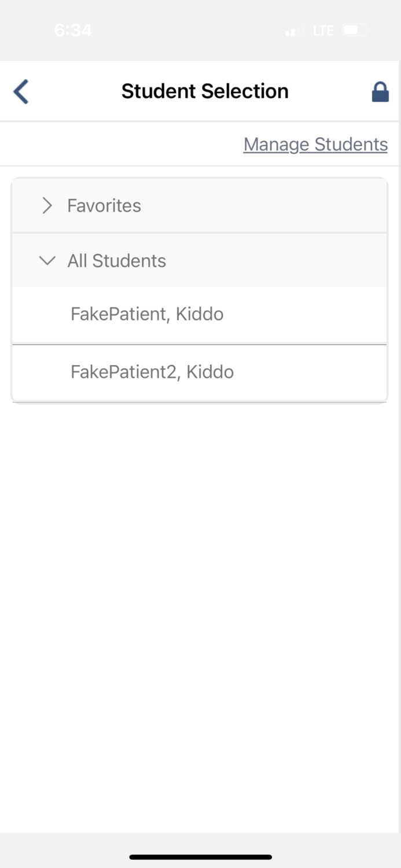Screen dimensions: 401x868
Task: Click the lock icon in header
Action: click(x=380, y=92)
